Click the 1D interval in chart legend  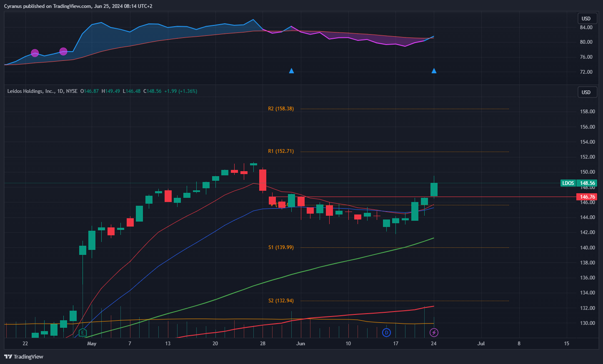click(x=60, y=91)
